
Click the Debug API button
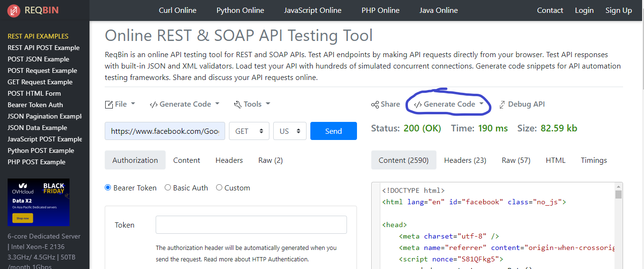pyautogui.click(x=522, y=104)
